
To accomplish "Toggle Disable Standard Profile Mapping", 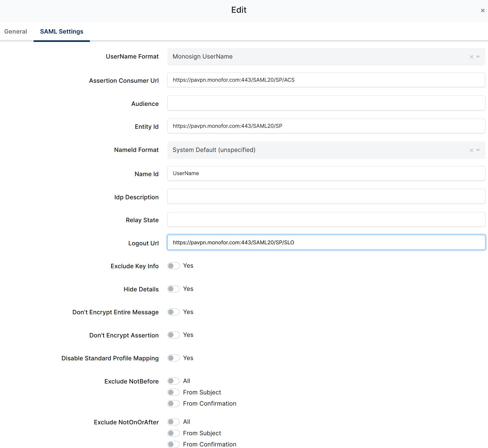I will click(x=173, y=358).
